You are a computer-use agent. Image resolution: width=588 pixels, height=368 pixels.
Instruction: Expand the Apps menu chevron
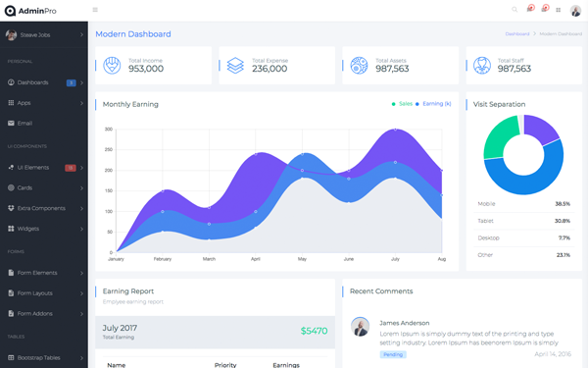click(81, 103)
